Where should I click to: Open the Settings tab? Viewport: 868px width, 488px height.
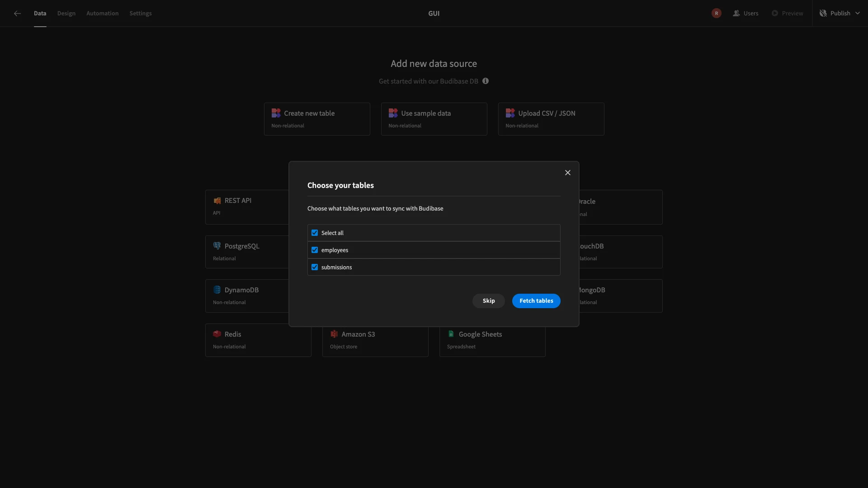coord(141,14)
